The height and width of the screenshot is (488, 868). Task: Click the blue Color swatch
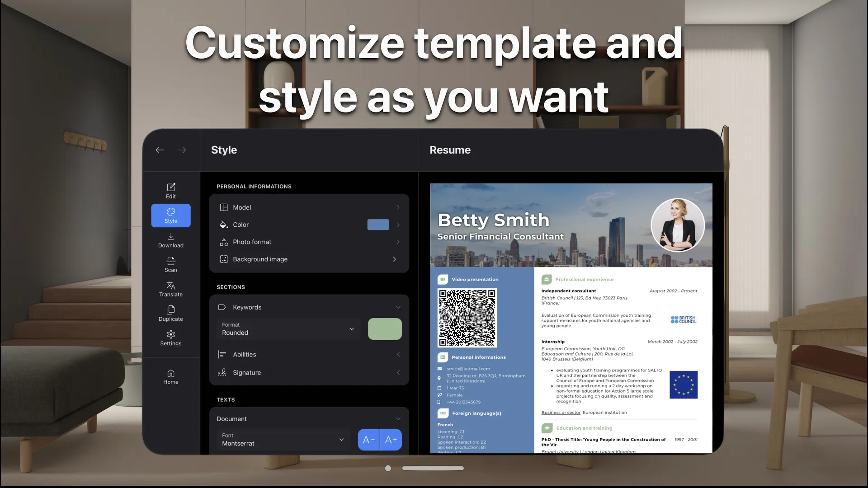(378, 225)
